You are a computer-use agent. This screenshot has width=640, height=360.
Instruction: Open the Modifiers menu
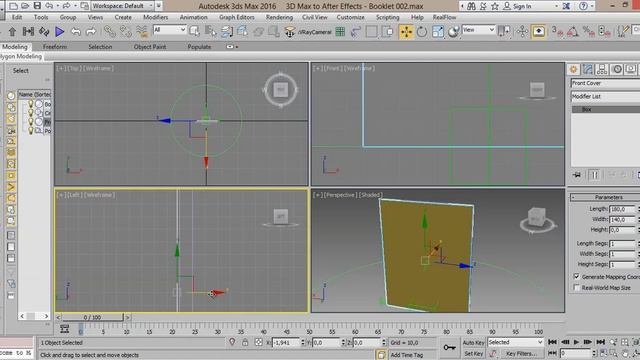156,17
